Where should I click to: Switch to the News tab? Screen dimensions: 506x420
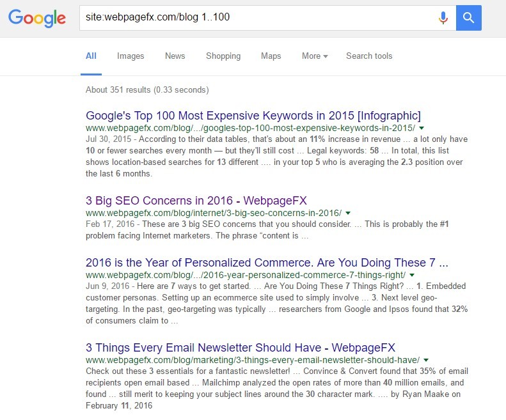175,56
